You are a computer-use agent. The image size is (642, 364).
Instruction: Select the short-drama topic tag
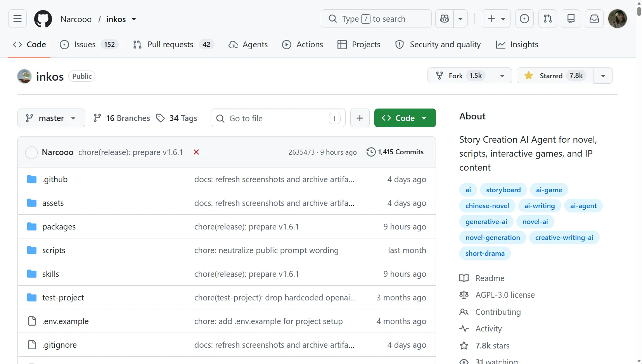[485, 253]
